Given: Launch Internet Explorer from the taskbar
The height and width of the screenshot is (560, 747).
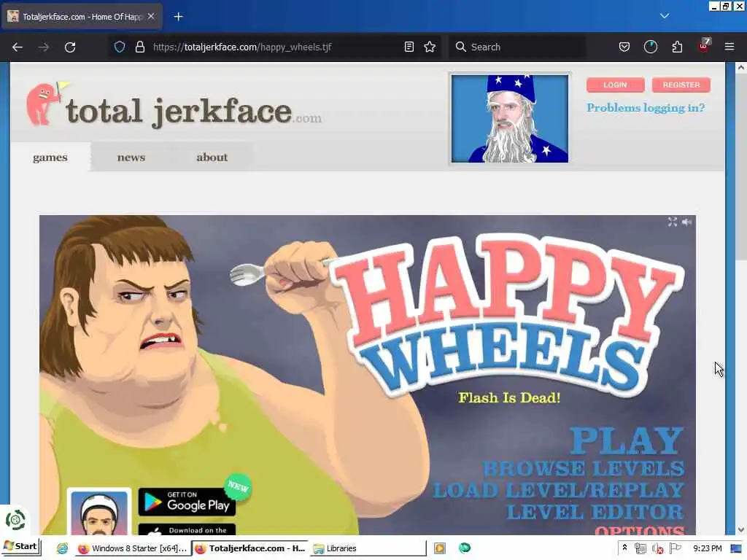Looking at the screenshot, I should point(63,548).
